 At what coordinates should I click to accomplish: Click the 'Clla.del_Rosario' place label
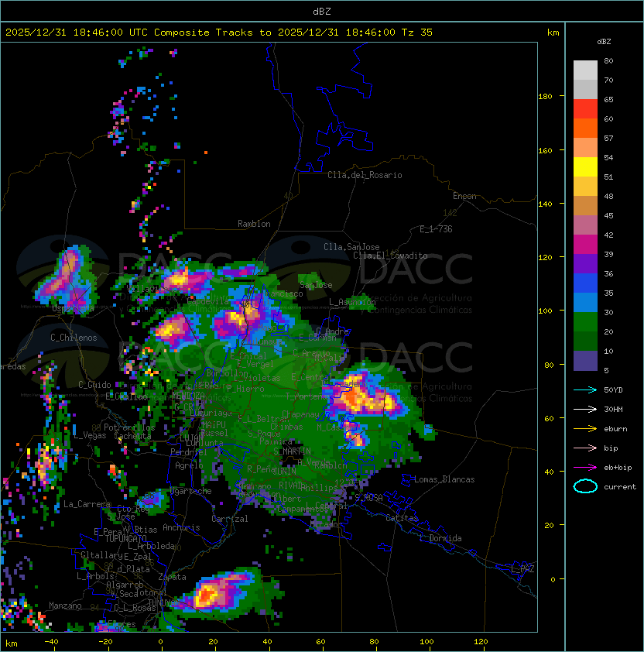point(365,175)
